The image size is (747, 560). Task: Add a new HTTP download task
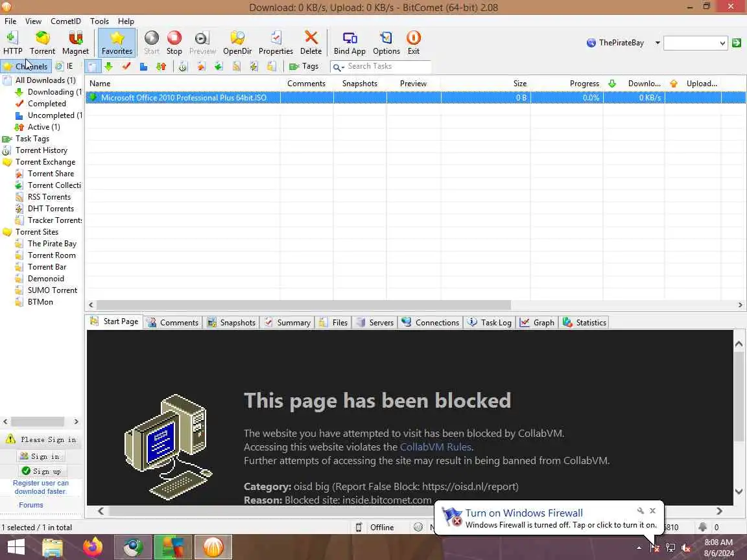12,43
